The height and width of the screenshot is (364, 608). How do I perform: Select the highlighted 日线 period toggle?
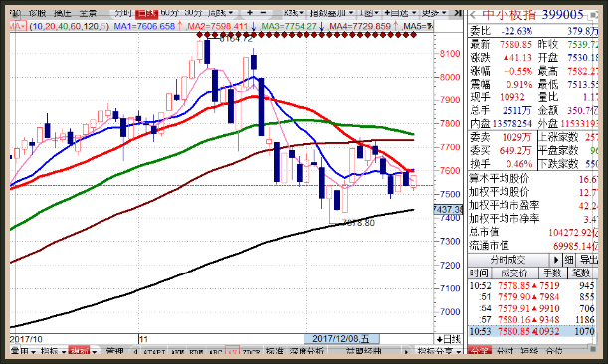[x=147, y=14]
